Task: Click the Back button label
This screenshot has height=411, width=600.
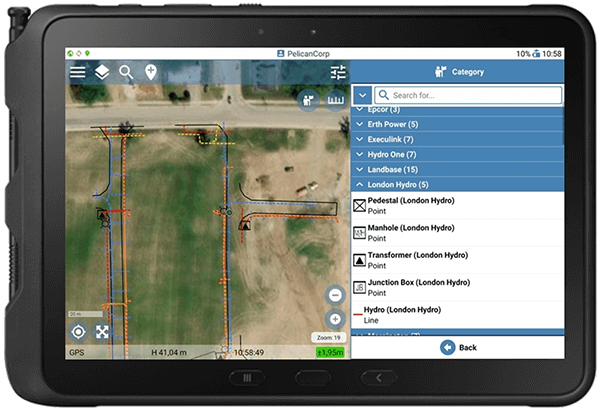Action: 468,347
